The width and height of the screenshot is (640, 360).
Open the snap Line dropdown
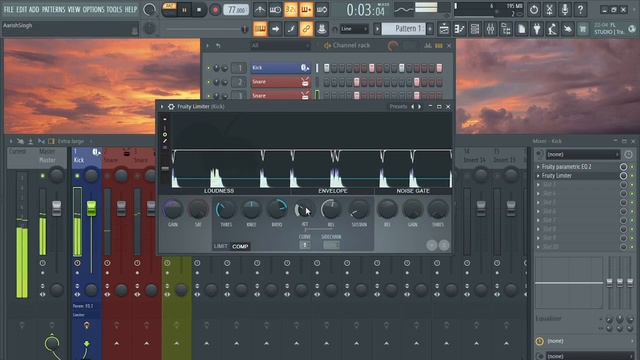coord(354,29)
